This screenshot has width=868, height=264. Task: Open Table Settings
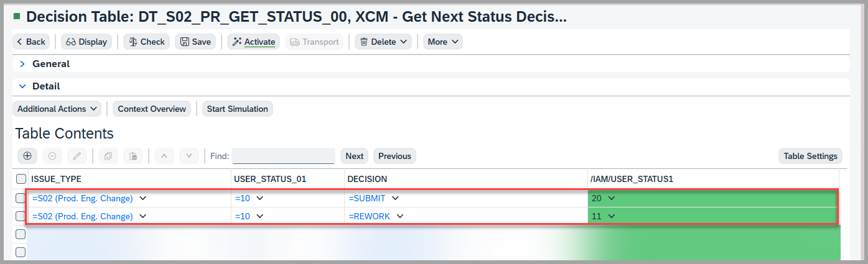click(x=810, y=156)
